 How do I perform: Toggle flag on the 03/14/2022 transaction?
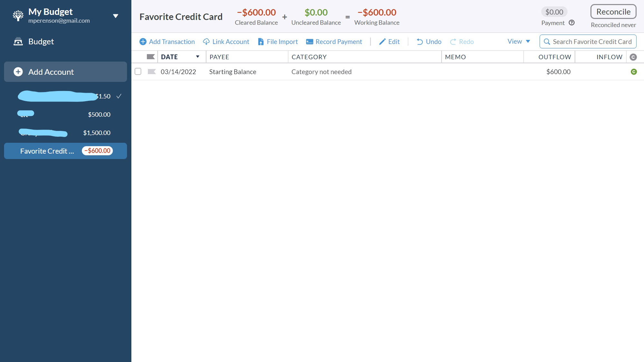click(x=152, y=72)
